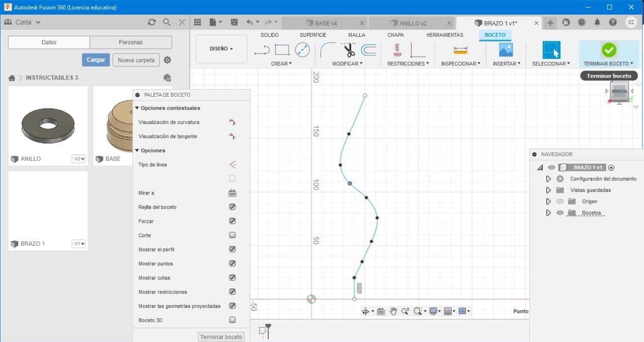Switch to the SOLIDO ribbon tab
This screenshot has width=644, height=342.
point(270,35)
